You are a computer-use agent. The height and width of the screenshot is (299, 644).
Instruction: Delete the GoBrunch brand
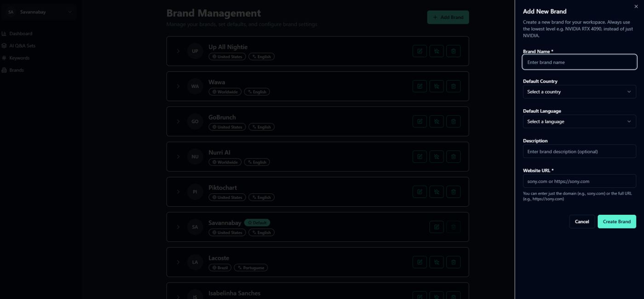pyautogui.click(x=454, y=122)
